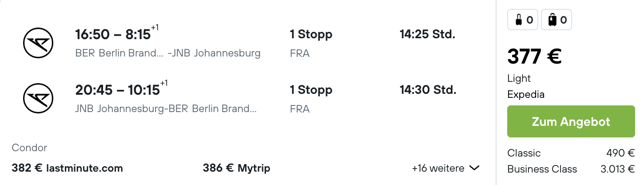The width and height of the screenshot is (644, 185).
Task: Expand the +16 weitere offers chevron
Action: (x=474, y=169)
